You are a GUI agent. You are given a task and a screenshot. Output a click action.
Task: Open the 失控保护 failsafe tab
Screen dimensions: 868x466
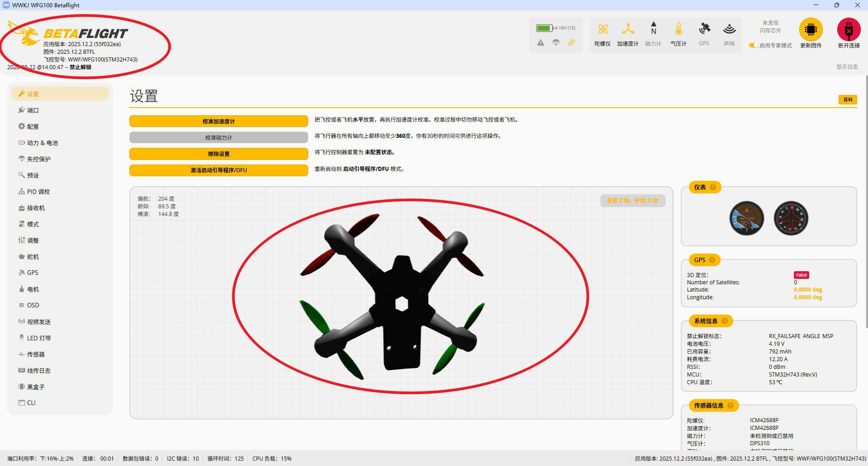coord(60,159)
